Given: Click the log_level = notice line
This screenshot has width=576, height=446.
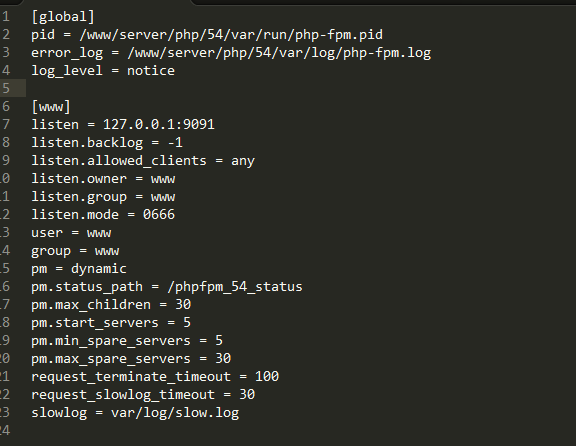Looking at the screenshot, I should (x=103, y=71).
